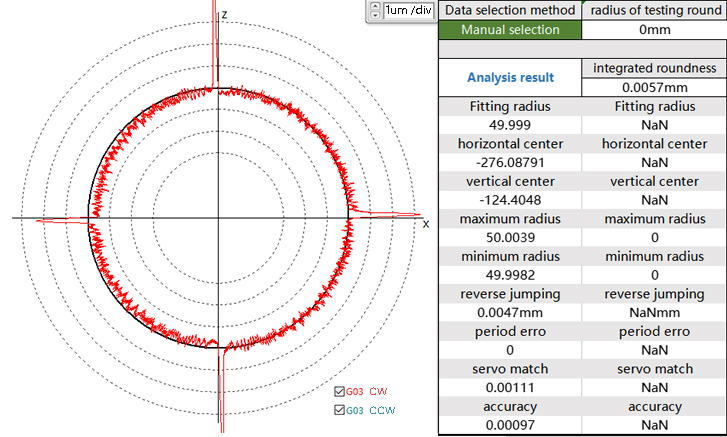Image resolution: width=727 pixels, height=437 pixels.
Task: Uncheck the G03 CW checkbox
Action: [339, 392]
